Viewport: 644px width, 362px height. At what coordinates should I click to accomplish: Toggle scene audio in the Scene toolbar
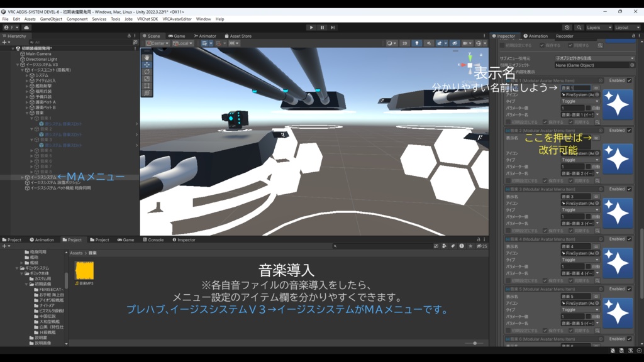tap(430, 43)
